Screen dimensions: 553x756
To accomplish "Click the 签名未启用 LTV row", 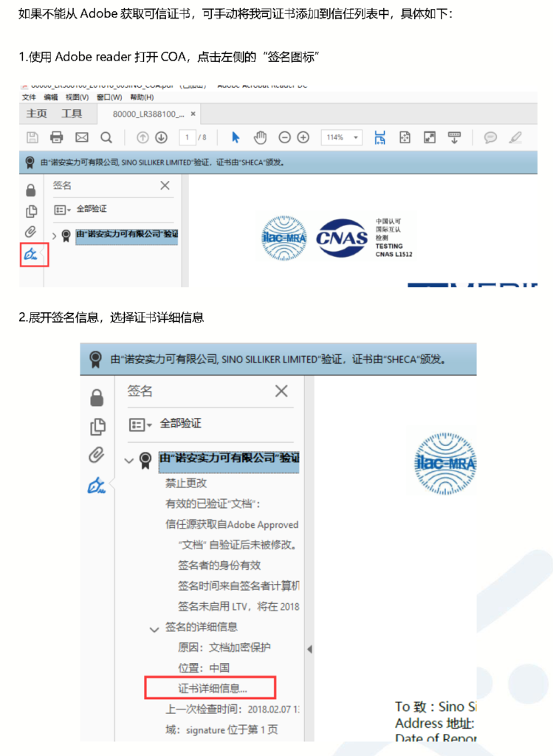I will point(238,607).
